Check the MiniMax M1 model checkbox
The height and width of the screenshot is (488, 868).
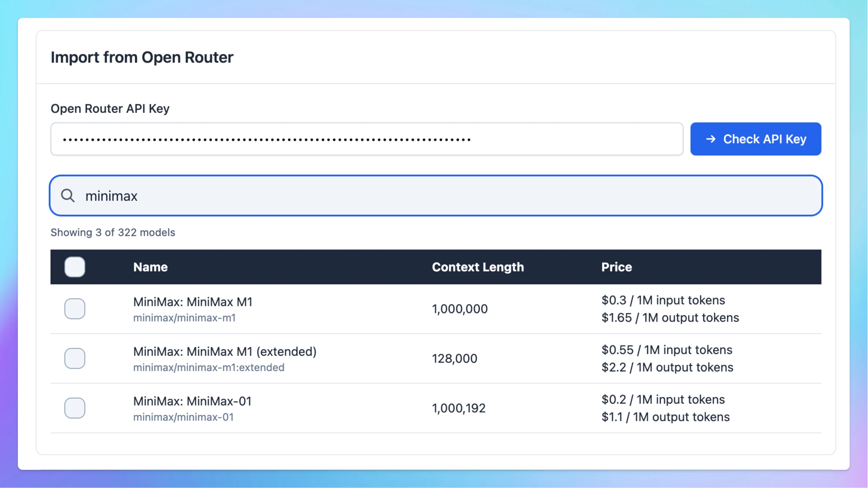point(75,309)
